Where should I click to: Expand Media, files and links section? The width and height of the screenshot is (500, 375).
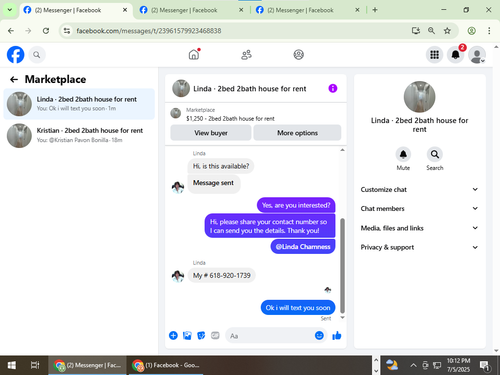click(x=419, y=228)
